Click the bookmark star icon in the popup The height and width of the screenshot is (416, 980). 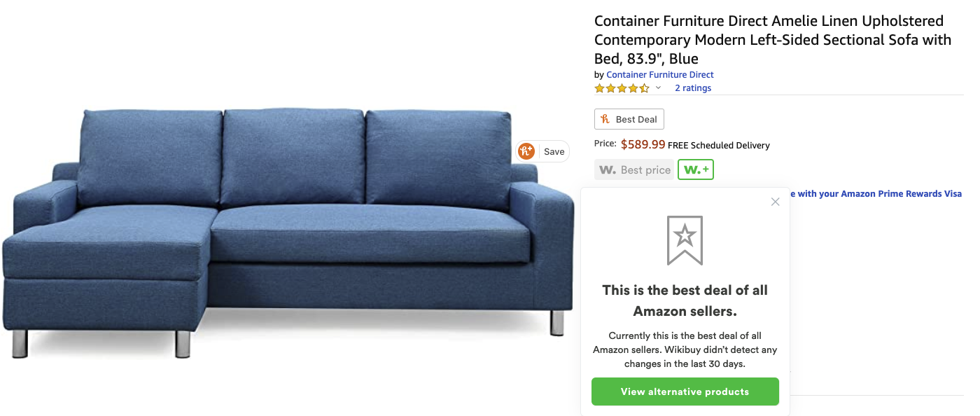coord(685,240)
